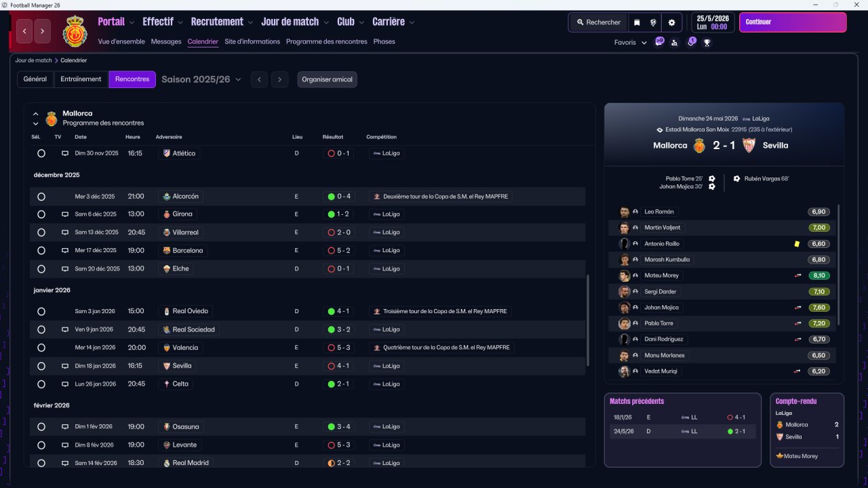The width and height of the screenshot is (868, 488).
Task: Click the stadium icon beside Estadi Mallorca Son Moix
Action: pyautogui.click(x=660, y=129)
